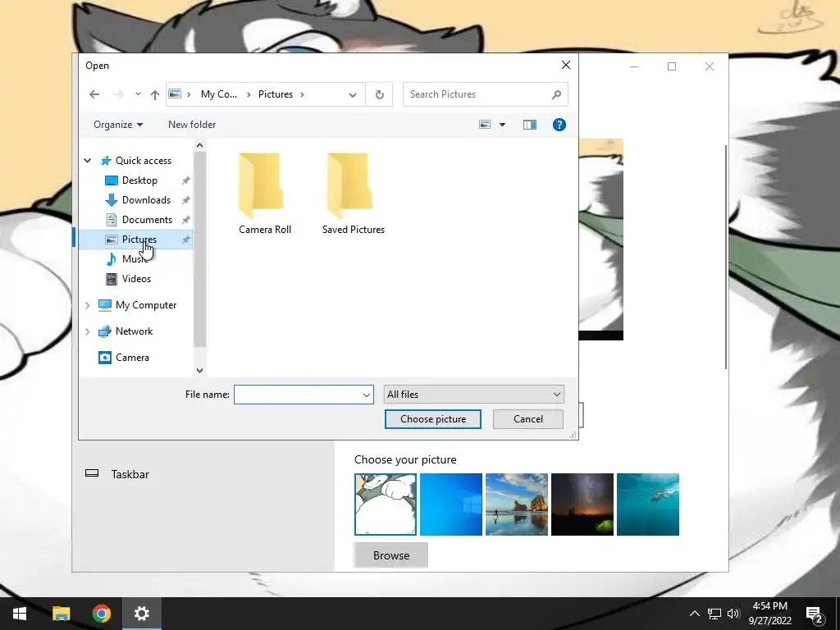The image size is (840, 630).
Task: Choose the underwater swimmer background
Action: click(x=648, y=504)
